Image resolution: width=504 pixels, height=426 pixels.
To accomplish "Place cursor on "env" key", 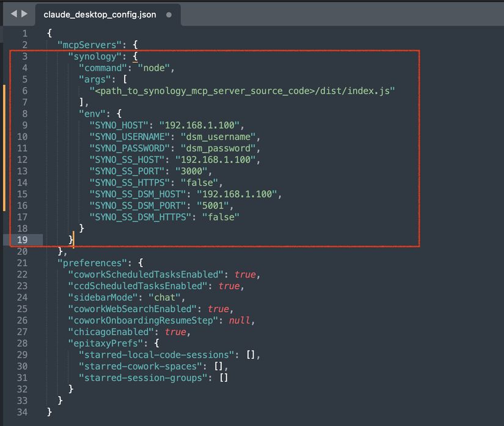I will [92, 114].
